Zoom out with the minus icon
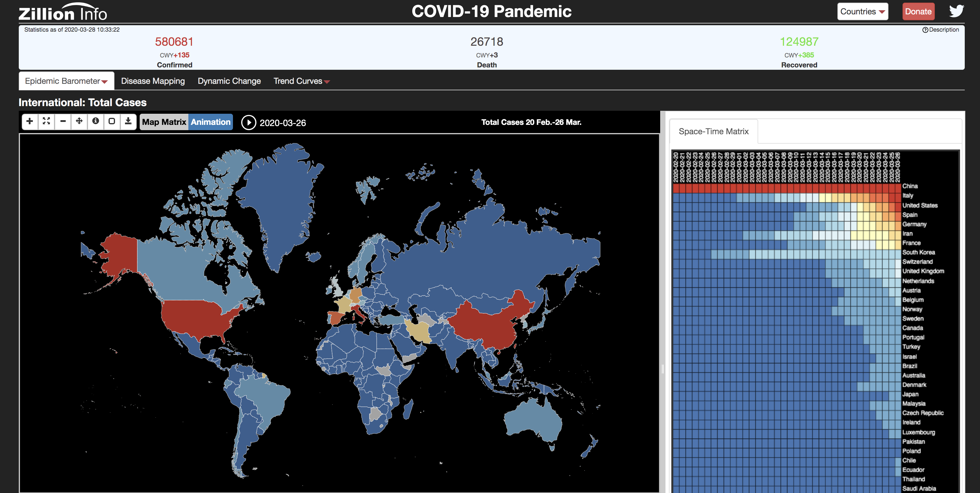The image size is (980, 493). point(63,121)
